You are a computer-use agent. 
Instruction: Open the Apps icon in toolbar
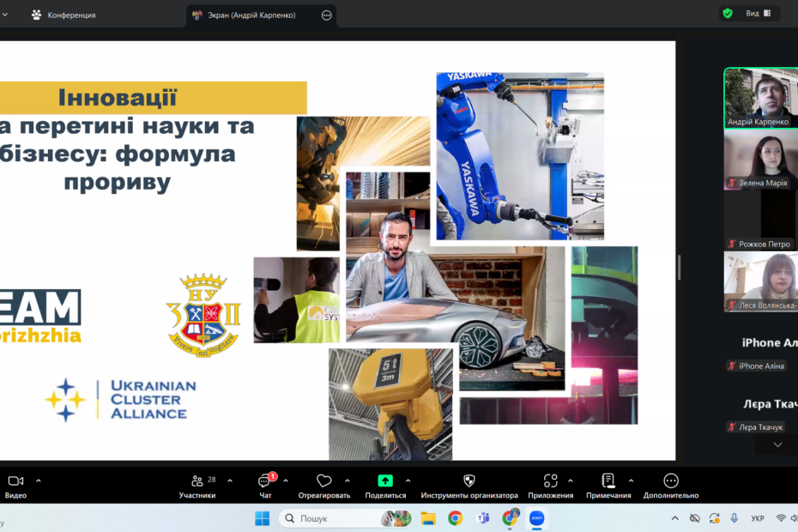click(x=550, y=481)
